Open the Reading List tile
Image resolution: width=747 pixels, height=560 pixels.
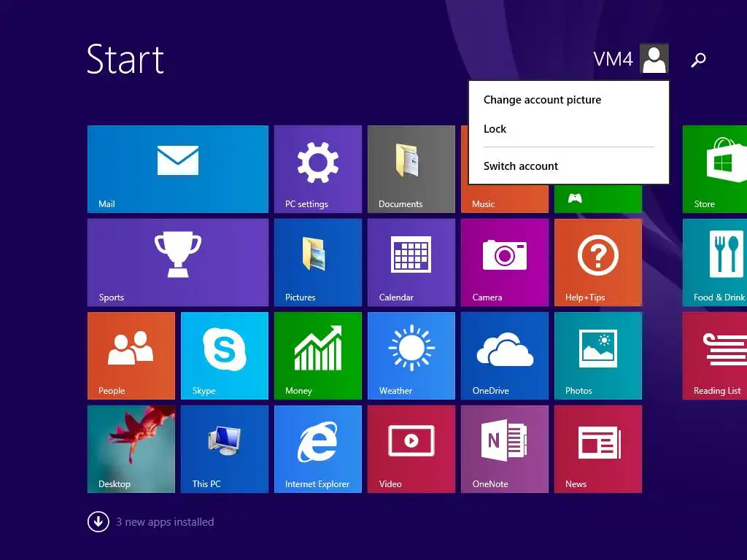coord(715,356)
